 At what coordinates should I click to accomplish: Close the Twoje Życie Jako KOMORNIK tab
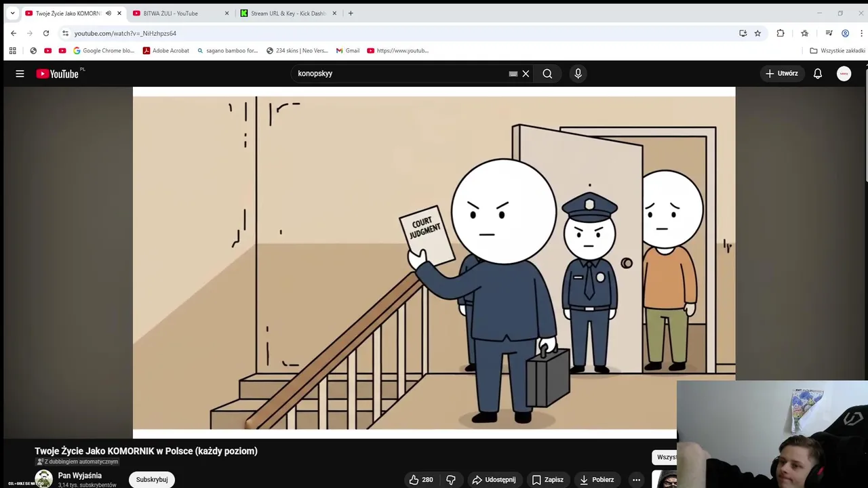coord(120,13)
